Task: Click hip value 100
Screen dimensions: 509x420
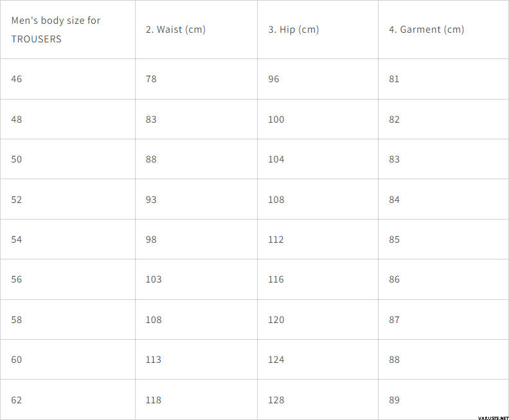Action: coord(276,119)
